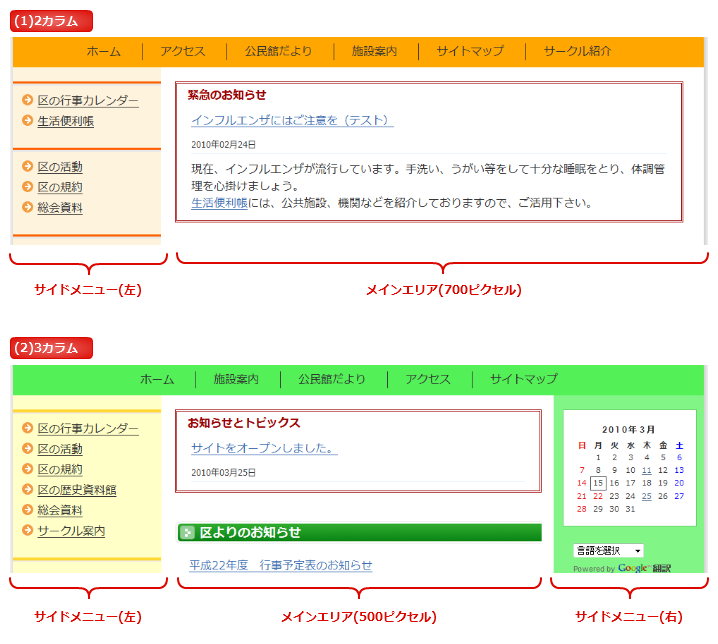This screenshot has height=644, width=718.
Task: Open アクセス in the green navigation bar
Action: click(x=428, y=379)
